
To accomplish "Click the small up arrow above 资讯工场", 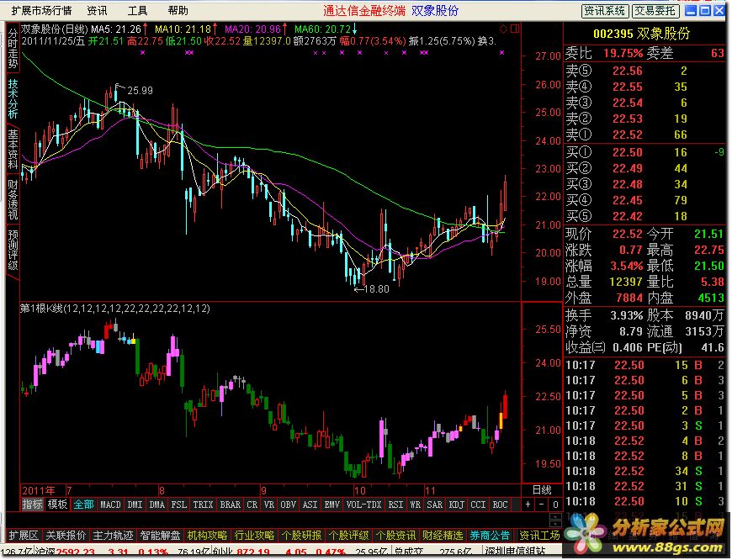I will pyautogui.click(x=555, y=516).
